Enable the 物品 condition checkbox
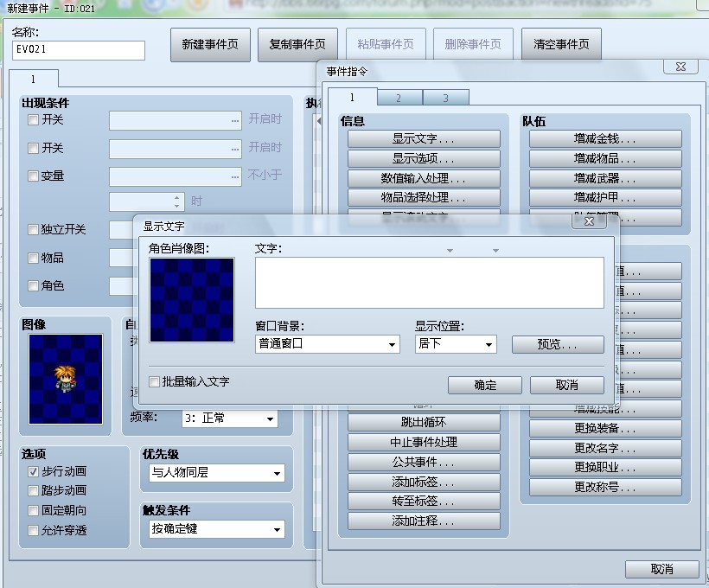This screenshot has height=588, width=709. 33,259
